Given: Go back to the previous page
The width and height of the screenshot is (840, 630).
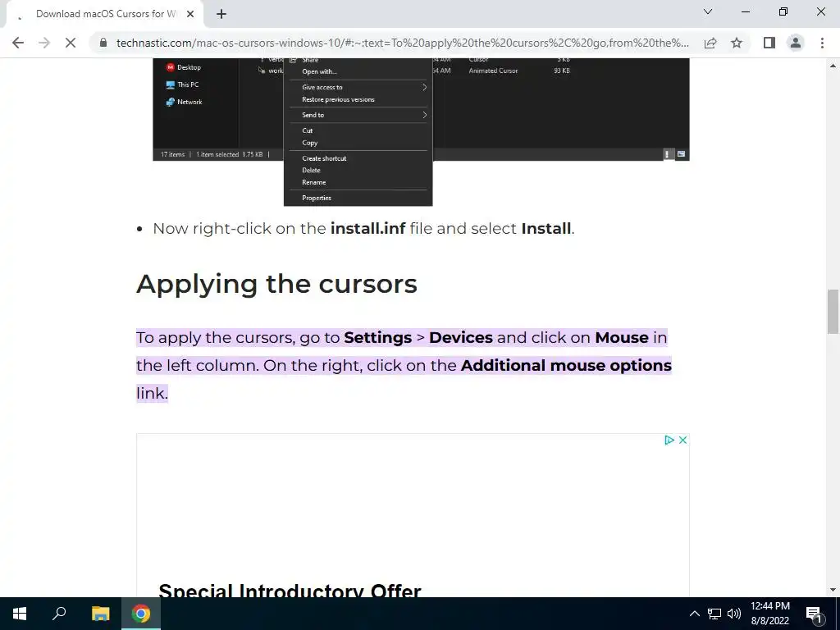Looking at the screenshot, I should (18, 43).
